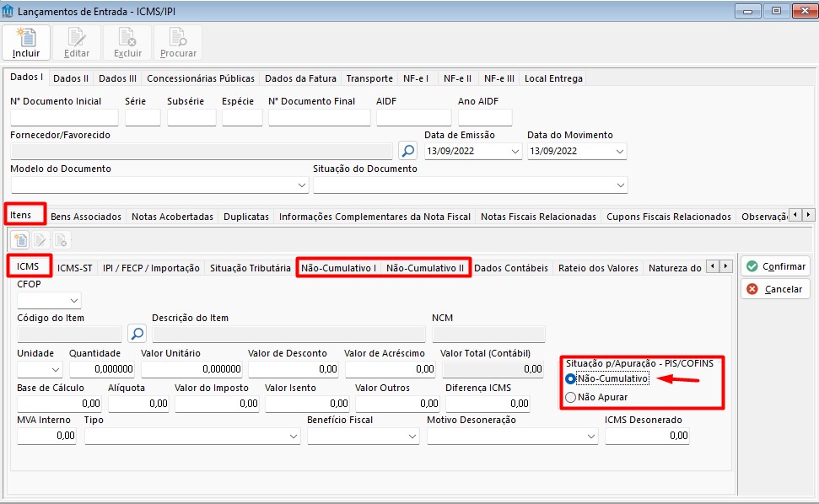Add new item icon in Itens toolbar
819x504 pixels.
coord(20,240)
